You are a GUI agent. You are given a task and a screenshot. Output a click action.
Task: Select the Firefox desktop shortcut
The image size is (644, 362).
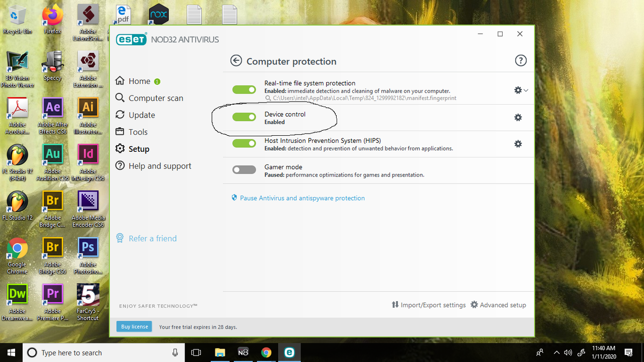tap(52, 20)
